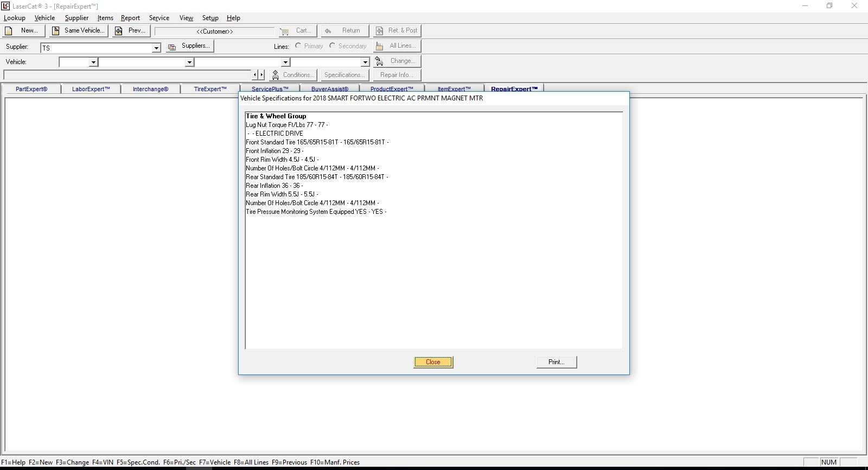Click the NUM indicator in status bar
This screenshot has width=868, height=470.
point(829,462)
